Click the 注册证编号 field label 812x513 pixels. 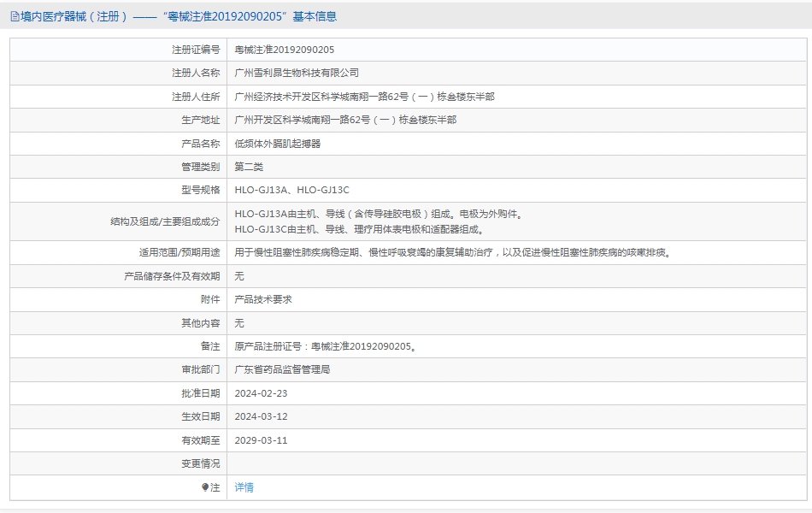(196, 50)
